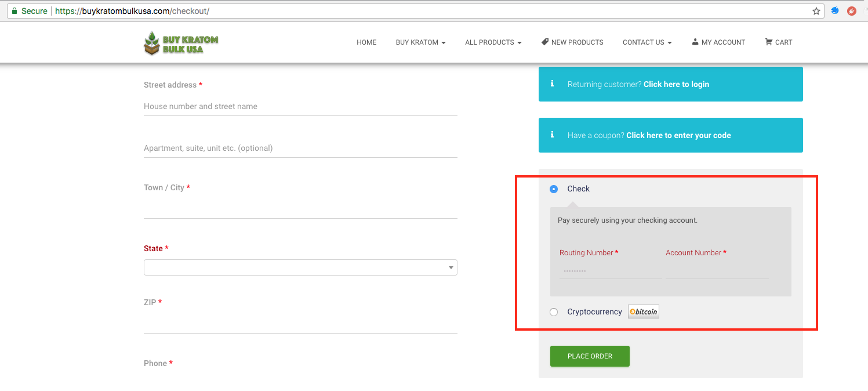This screenshot has width=868, height=391.
Task: Open the State dropdown
Action: [300, 267]
